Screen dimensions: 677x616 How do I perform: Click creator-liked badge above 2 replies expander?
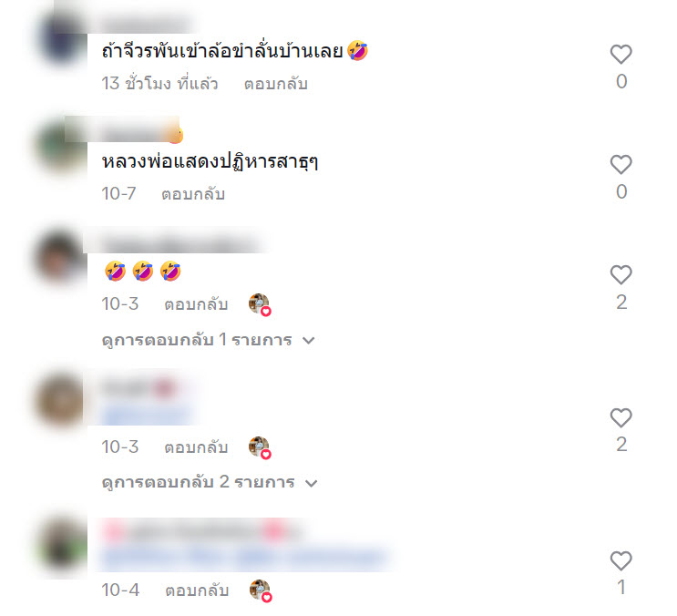(x=260, y=447)
